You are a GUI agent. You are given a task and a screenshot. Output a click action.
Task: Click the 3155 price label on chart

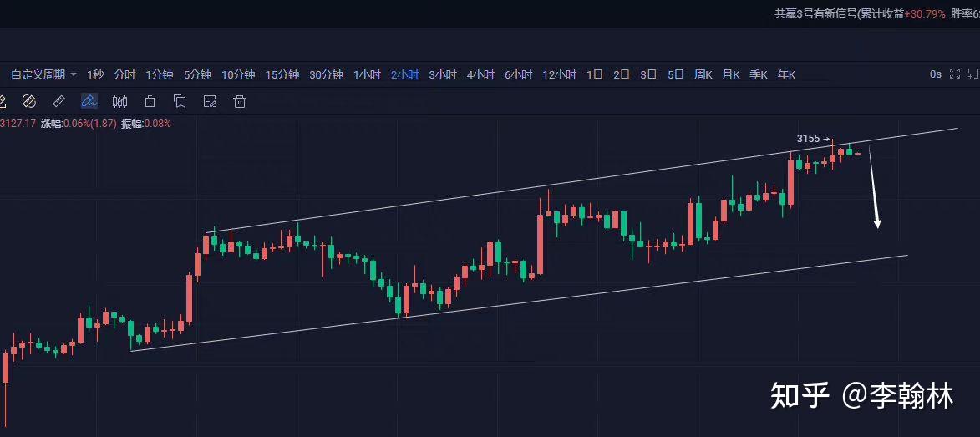[808, 139]
